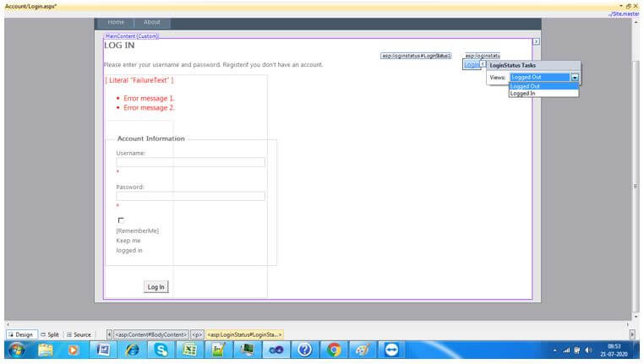Open the network signal tray icon
Image resolution: width=644 pixels, height=364 pixels.
pos(567,350)
